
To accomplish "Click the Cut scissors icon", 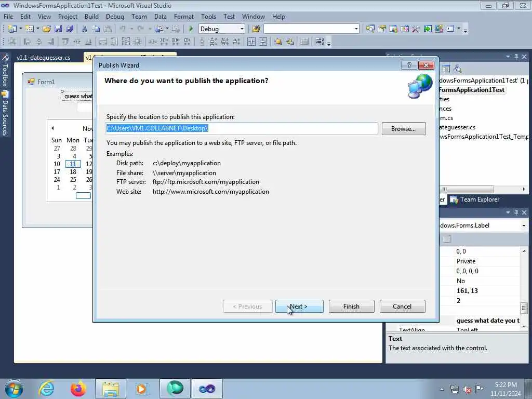I will click(85, 29).
